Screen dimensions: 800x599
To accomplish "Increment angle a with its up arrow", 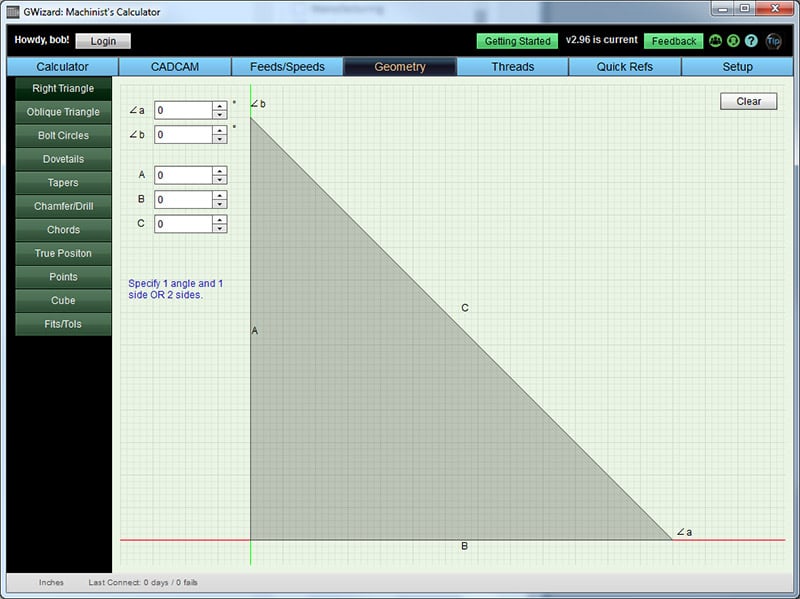I will (x=220, y=106).
